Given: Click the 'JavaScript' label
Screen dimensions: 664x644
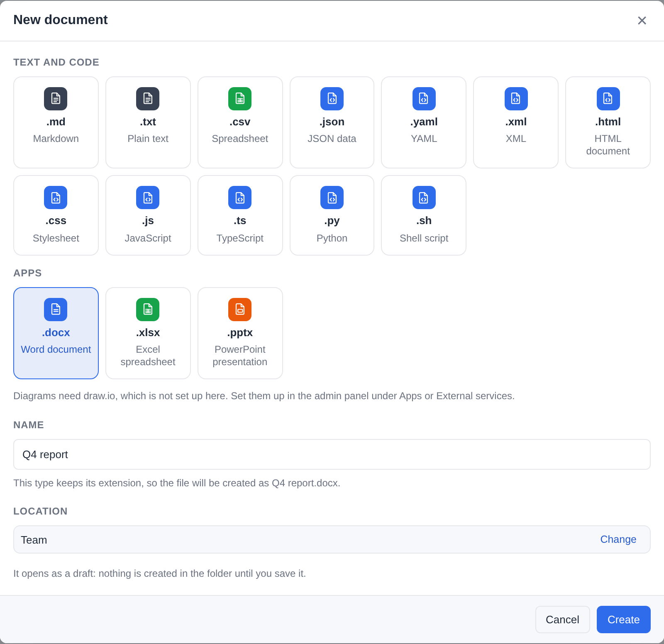Looking at the screenshot, I should tap(148, 238).
